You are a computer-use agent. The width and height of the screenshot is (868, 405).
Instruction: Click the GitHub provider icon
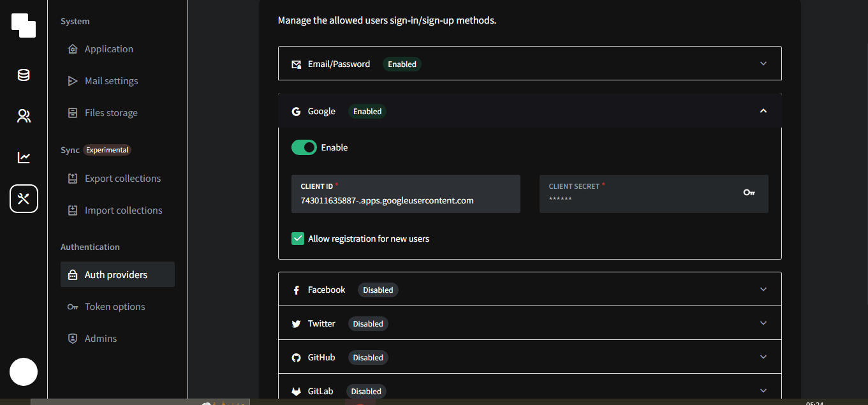point(296,358)
